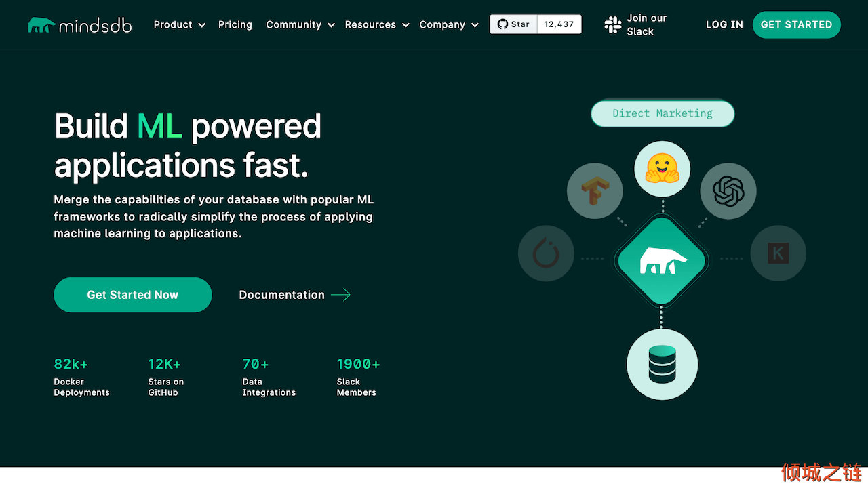Click the 12,437 star count
This screenshot has height=488, width=868.
point(559,24)
